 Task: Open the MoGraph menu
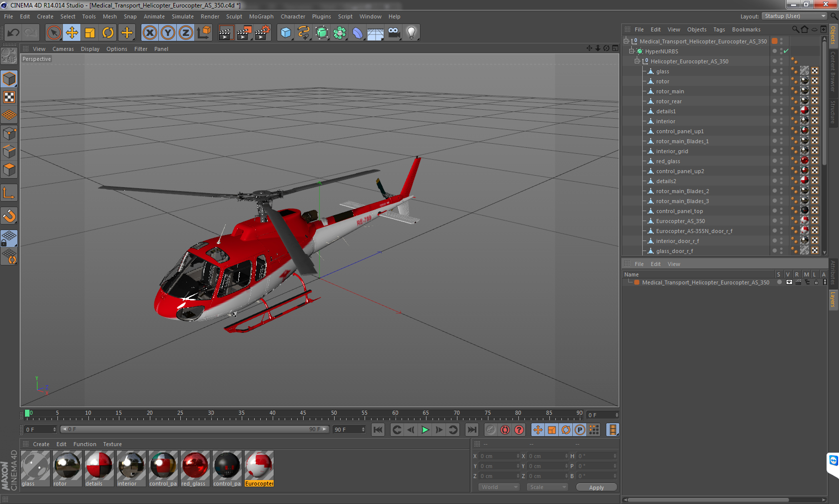(x=261, y=16)
